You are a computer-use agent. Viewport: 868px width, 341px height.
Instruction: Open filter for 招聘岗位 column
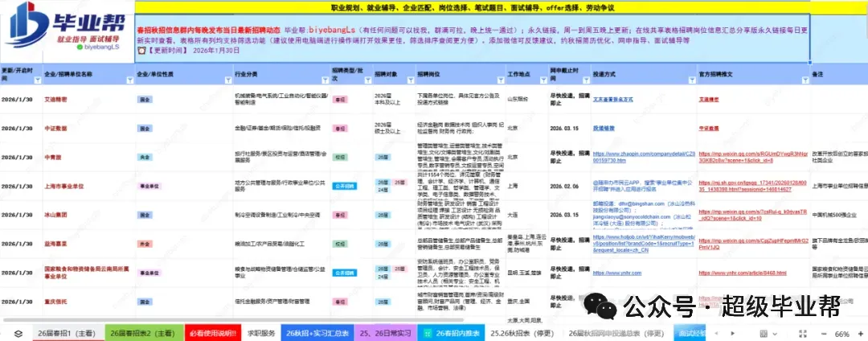pos(499,80)
